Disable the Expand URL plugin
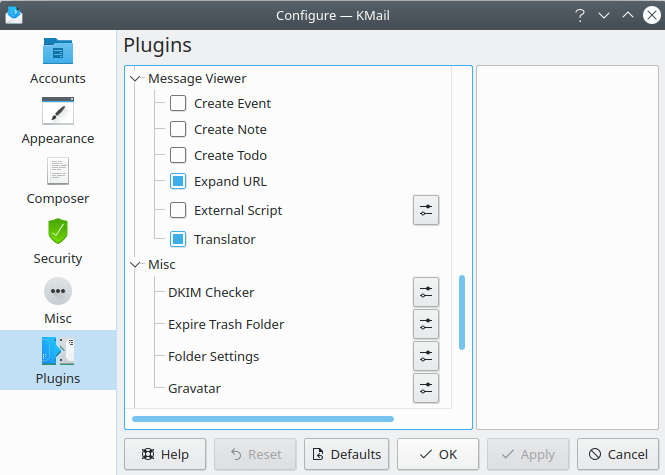Screen dimensions: 665x475 (x=178, y=181)
